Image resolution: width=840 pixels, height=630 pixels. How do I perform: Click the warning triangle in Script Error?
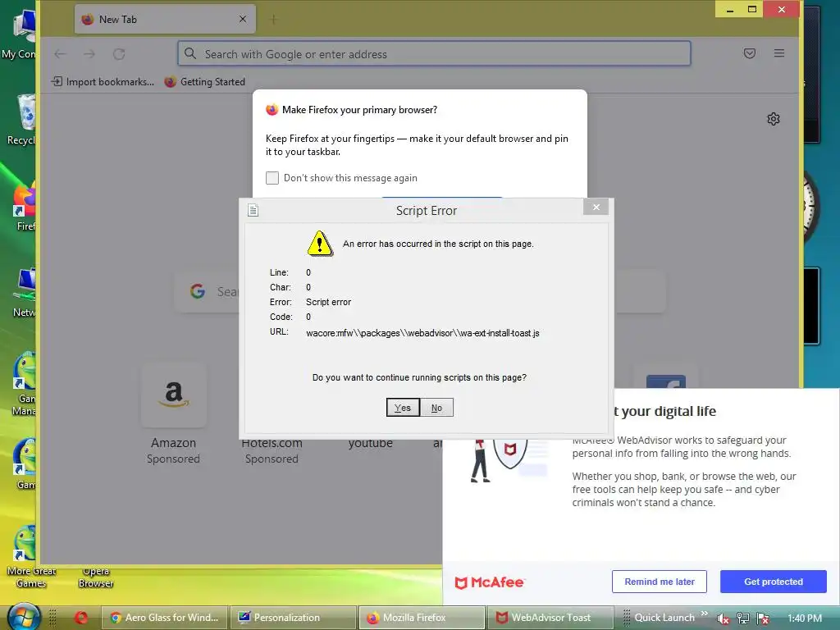[320, 244]
